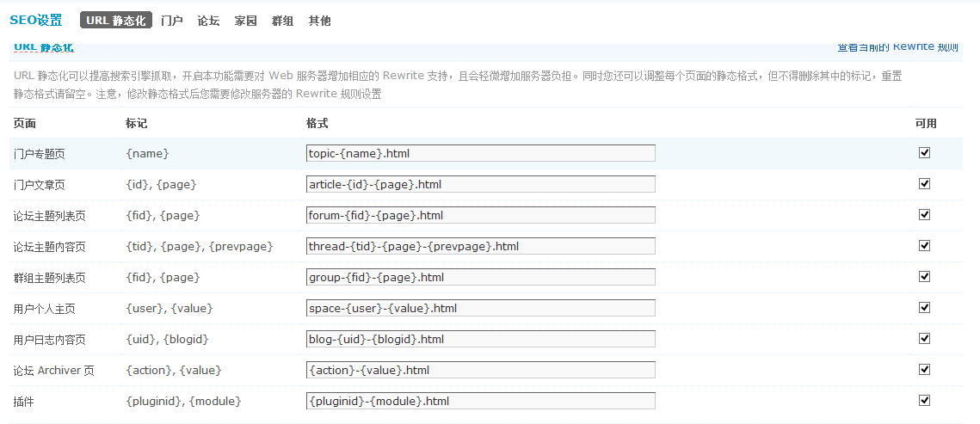Edit the thread-{tid}-{page}-{prevpage}.html field
The height and width of the screenshot is (424, 980).
(480, 246)
